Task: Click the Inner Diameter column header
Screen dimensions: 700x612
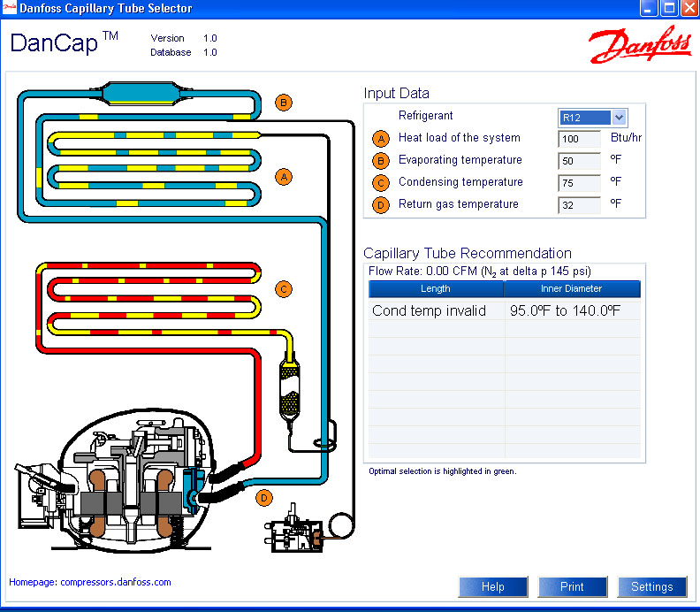Action: 572,288
